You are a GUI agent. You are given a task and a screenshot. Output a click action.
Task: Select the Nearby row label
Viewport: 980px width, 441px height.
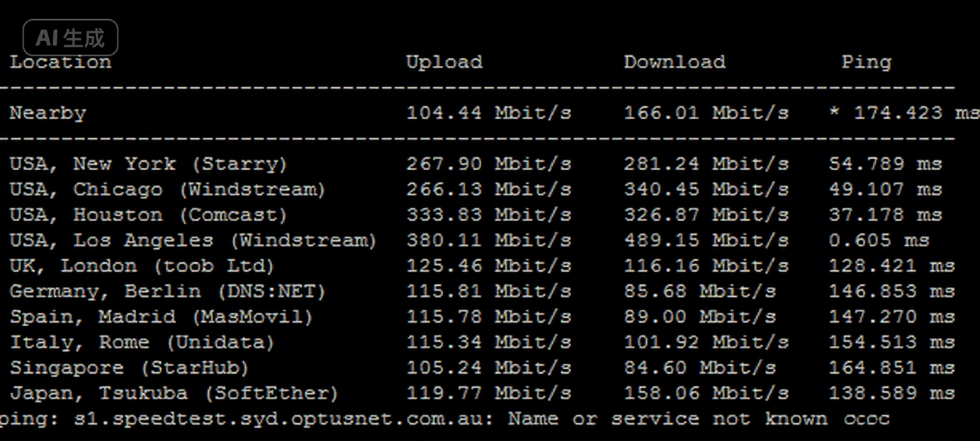click(x=47, y=113)
